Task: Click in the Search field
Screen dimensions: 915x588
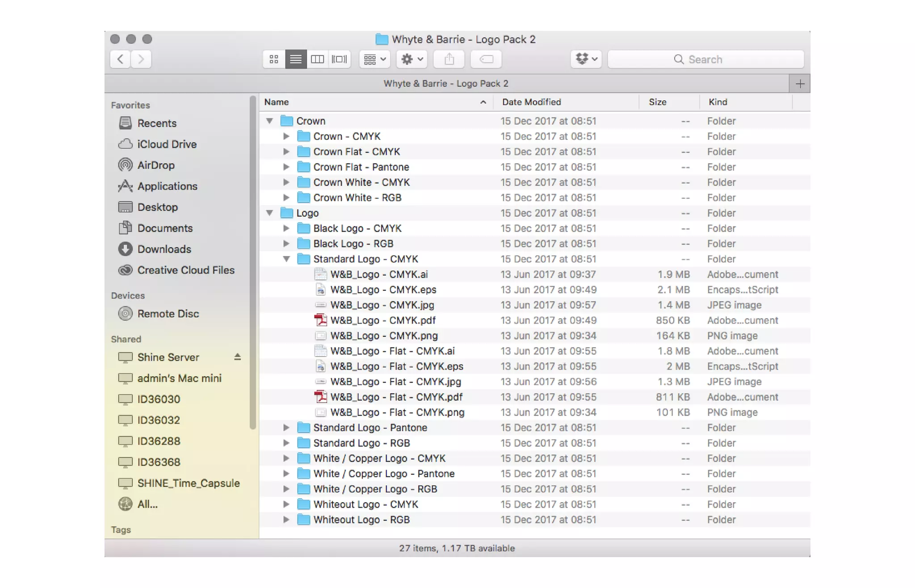Action: (705, 59)
